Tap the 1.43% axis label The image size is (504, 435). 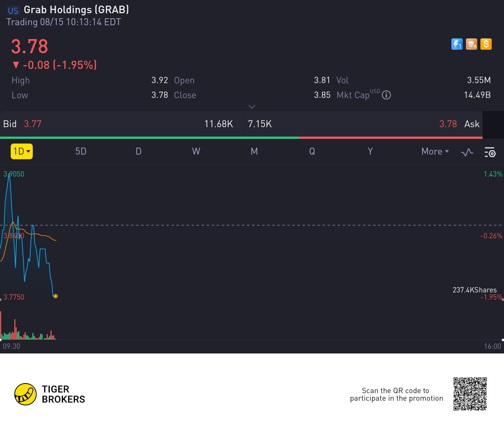[x=493, y=174]
